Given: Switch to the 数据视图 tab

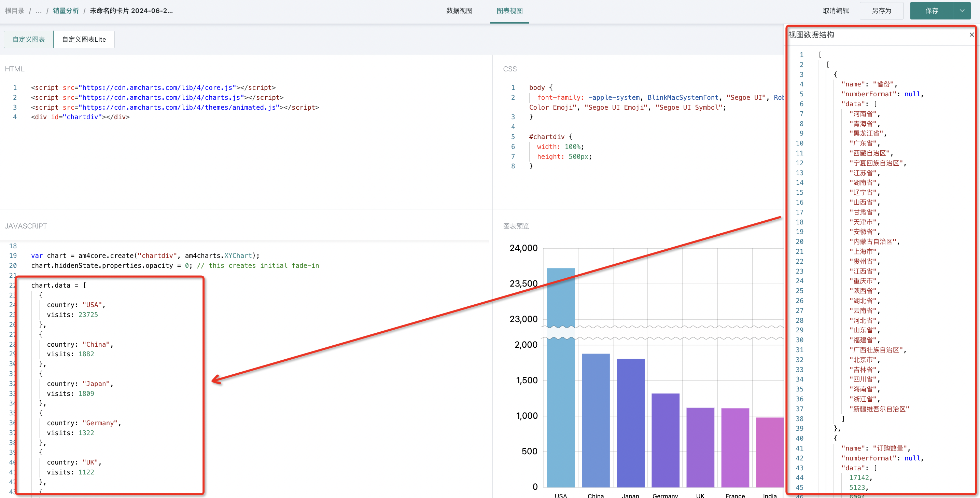Looking at the screenshot, I should (x=459, y=11).
